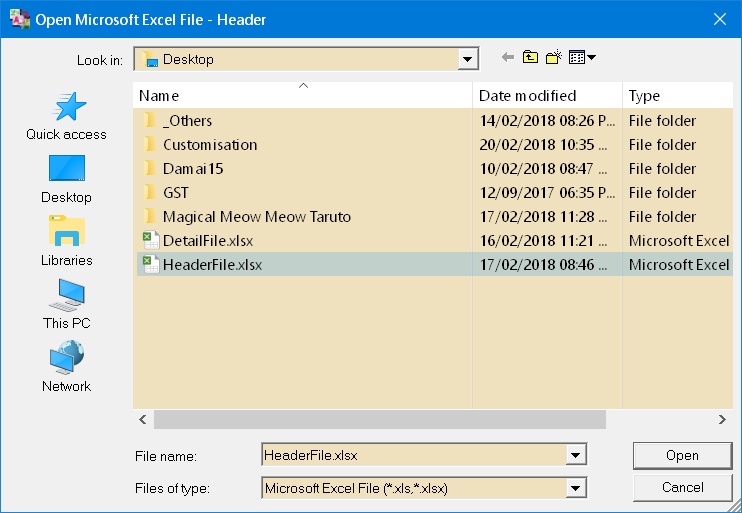Browse the Network location
The height and width of the screenshot is (513, 742).
[66, 367]
